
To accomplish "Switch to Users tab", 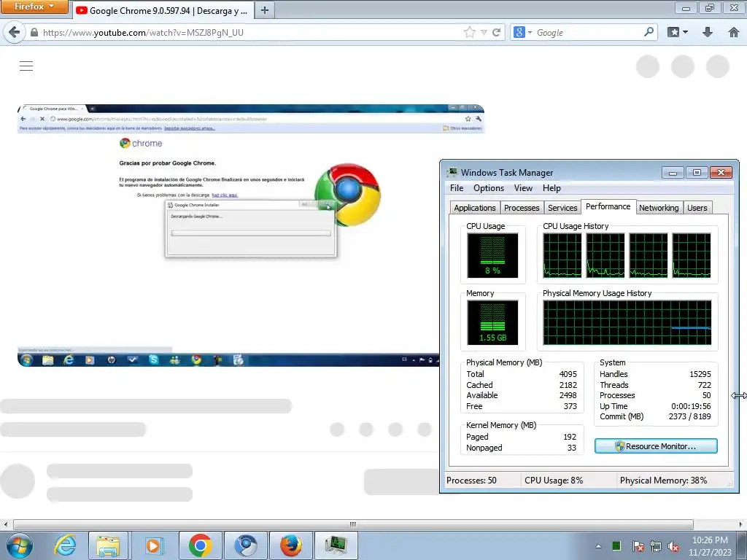I will point(697,208).
